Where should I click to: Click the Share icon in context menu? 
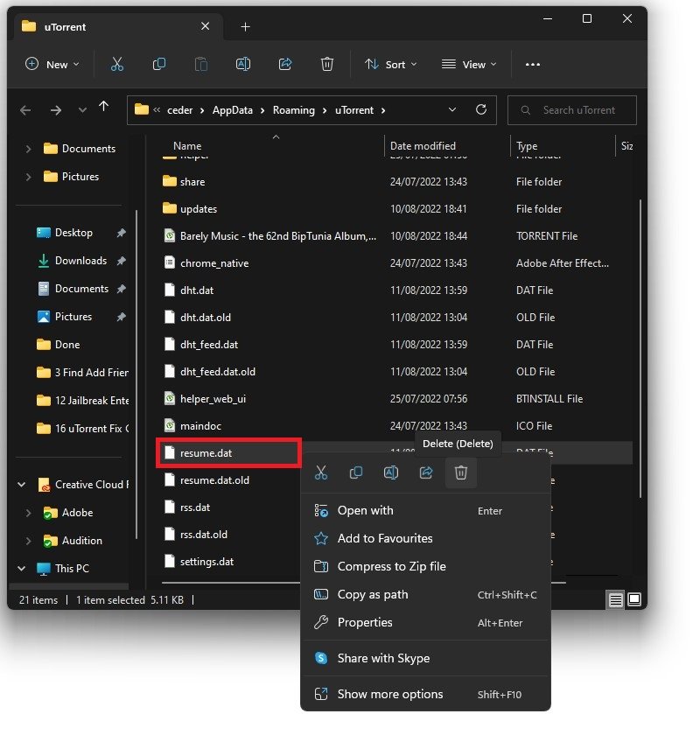(426, 473)
